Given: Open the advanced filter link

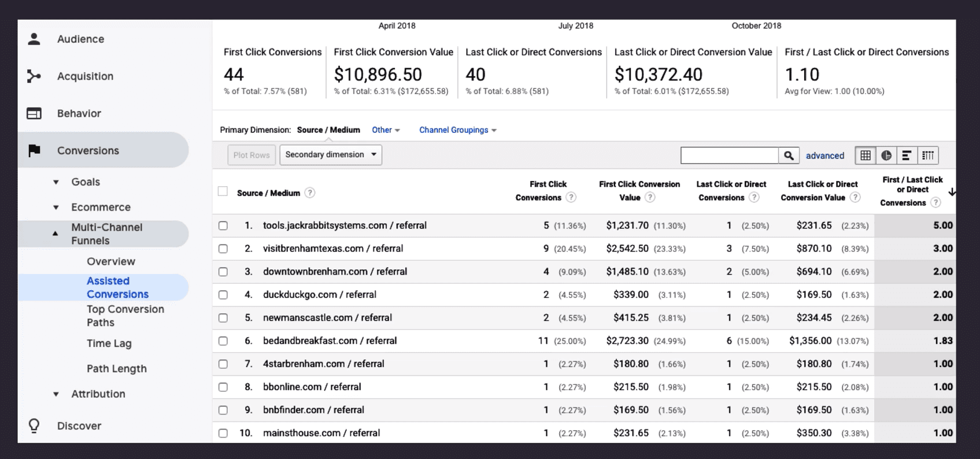Looking at the screenshot, I should click(825, 156).
